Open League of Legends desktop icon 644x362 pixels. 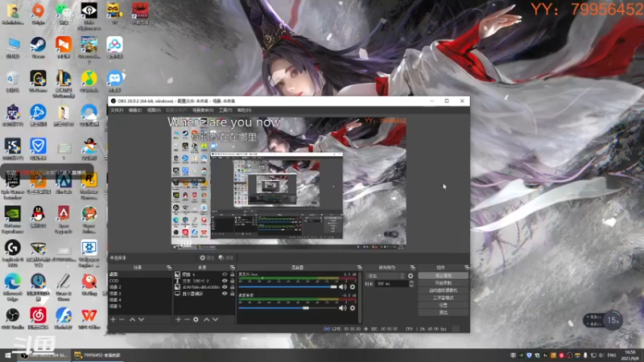pos(64,84)
